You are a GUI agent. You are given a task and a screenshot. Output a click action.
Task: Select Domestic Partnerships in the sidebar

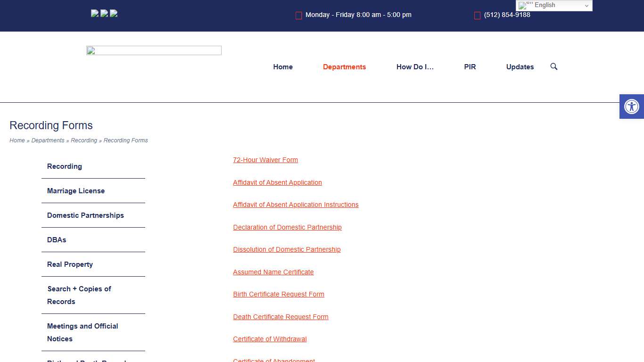[85, 215]
